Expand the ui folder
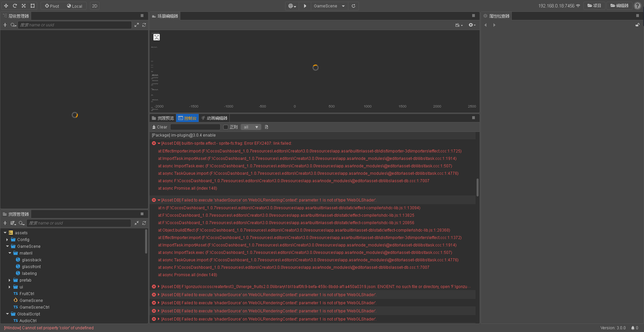 [x=9, y=287]
